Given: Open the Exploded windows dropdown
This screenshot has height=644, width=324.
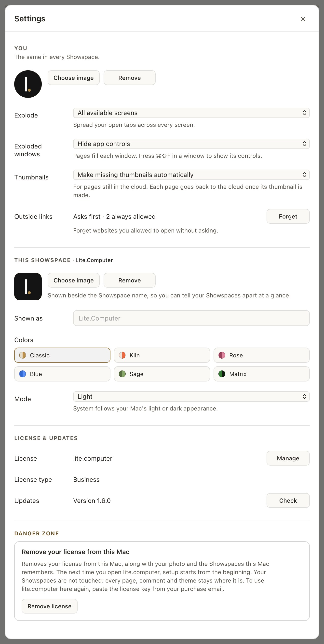Looking at the screenshot, I should click(191, 144).
